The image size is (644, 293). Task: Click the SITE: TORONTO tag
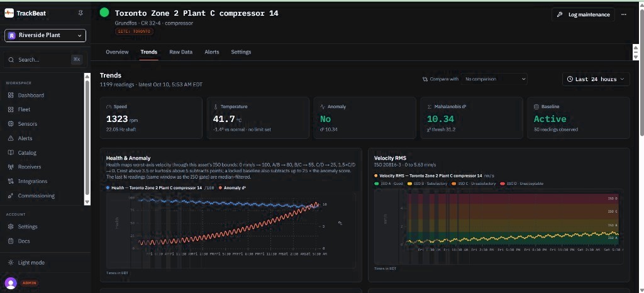(135, 31)
